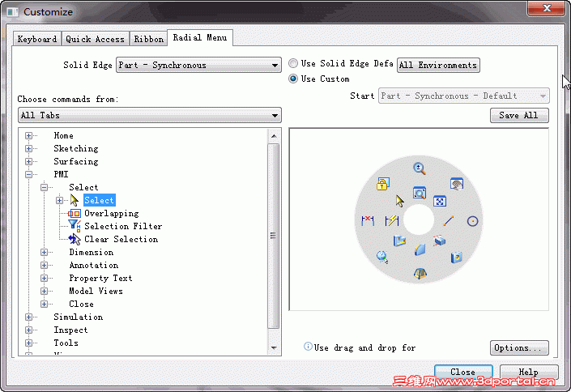This screenshot has height=392, width=571.
Task: Click the Pan hand icon in radial menu
Action: [x=456, y=184]
